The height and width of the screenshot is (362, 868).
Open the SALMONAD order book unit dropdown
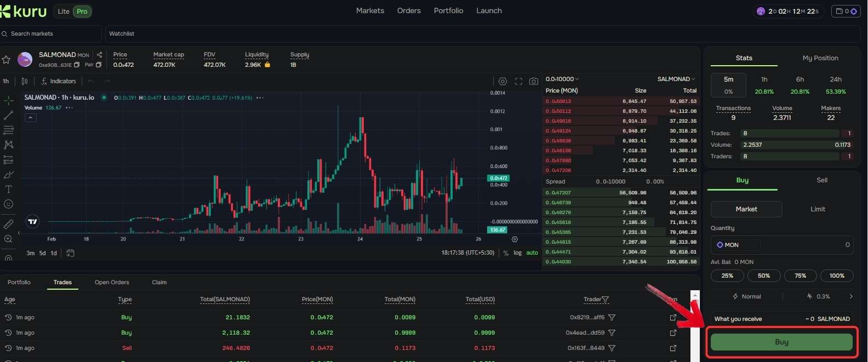pos(676,79)
